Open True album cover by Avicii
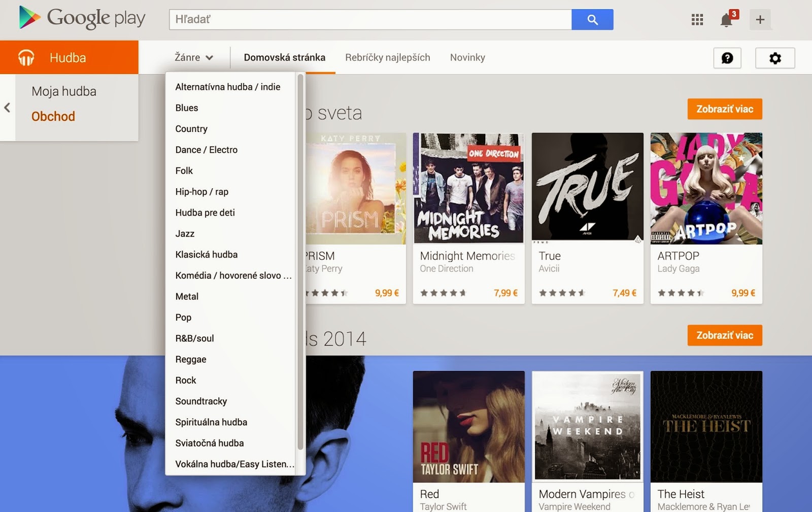This screenshot has height=512, width=812. point(588,189)
